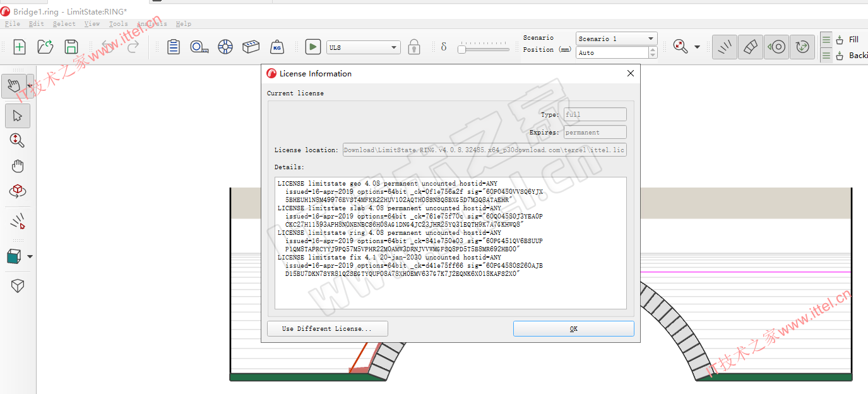Click the 'LICENSE limitstate fix 4.1' line

(x=389, y=257)
